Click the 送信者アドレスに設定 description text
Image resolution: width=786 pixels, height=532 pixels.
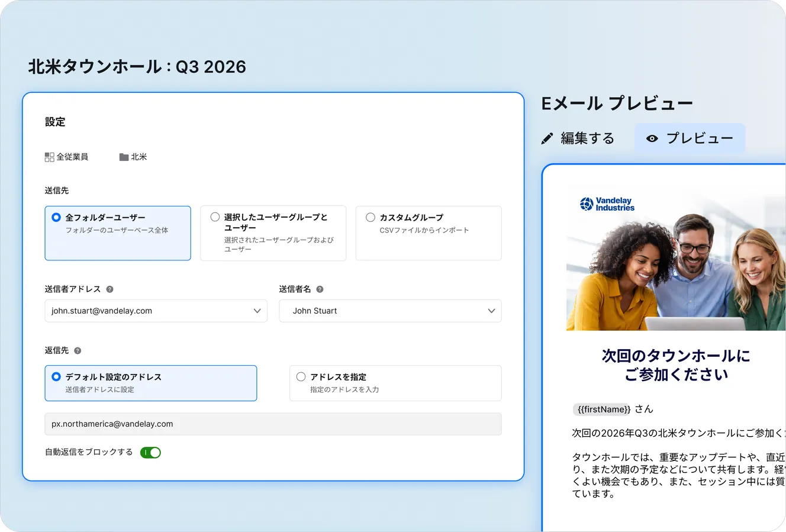100,389
